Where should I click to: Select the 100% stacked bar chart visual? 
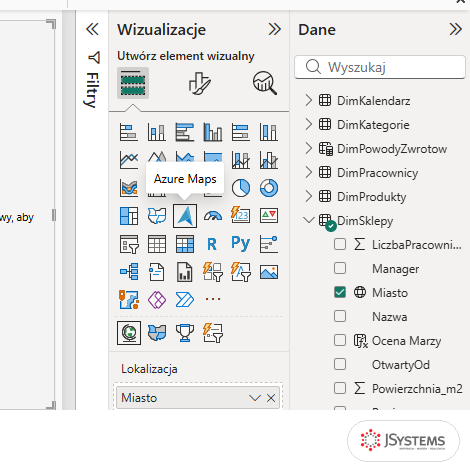[241, 132]
